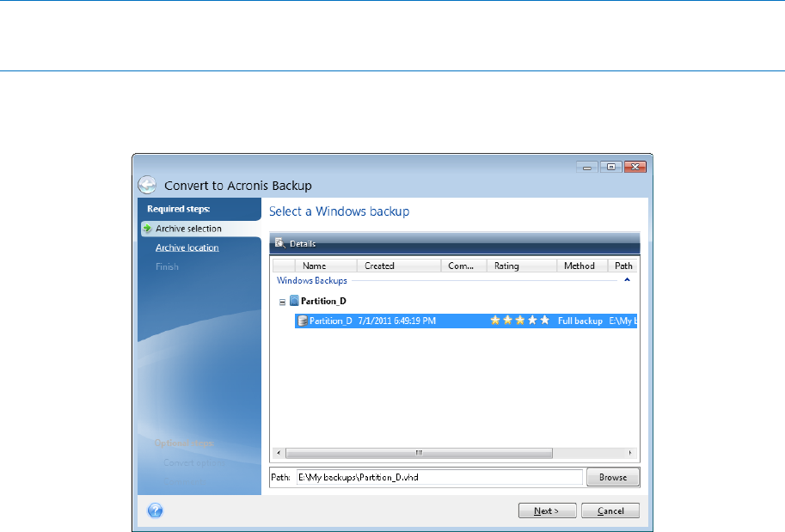Click the Finish step
This screenshot has width=785, height=532.
[x=167, y=266]
